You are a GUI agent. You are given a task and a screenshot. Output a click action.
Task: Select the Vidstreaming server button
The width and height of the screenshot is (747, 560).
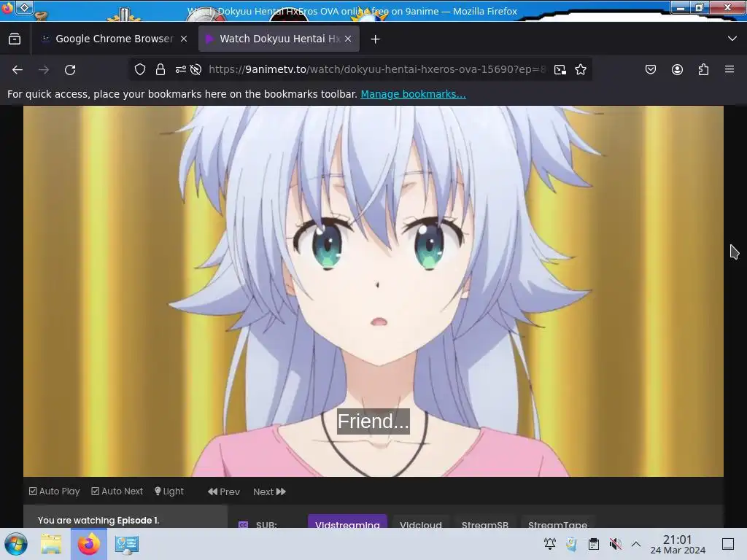(347, 521)
